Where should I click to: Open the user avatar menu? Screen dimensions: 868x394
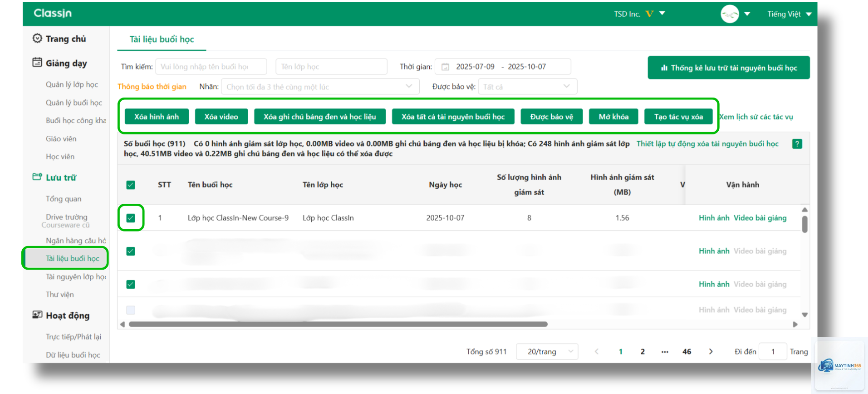click(730, 14)
